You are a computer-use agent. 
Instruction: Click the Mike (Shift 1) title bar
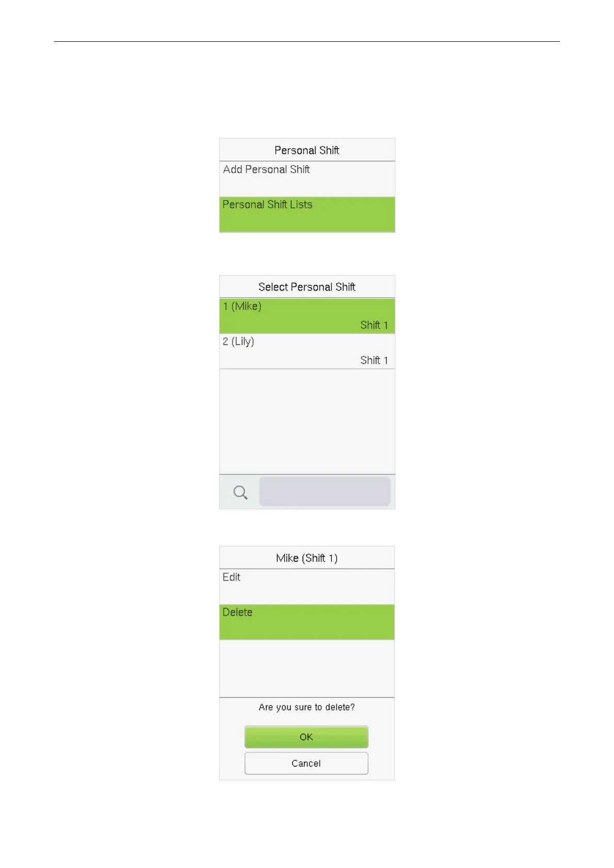pos(307,558)
